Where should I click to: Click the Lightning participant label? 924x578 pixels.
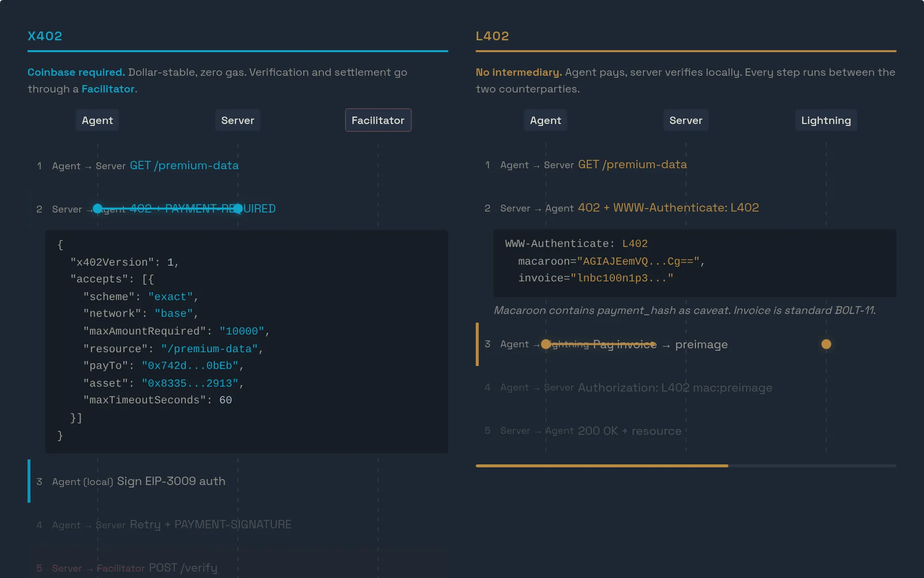(x=826, y=121)
